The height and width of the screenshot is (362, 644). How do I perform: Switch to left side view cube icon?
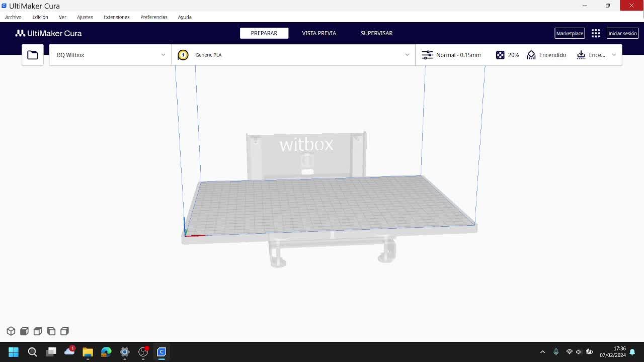(51, 331)
